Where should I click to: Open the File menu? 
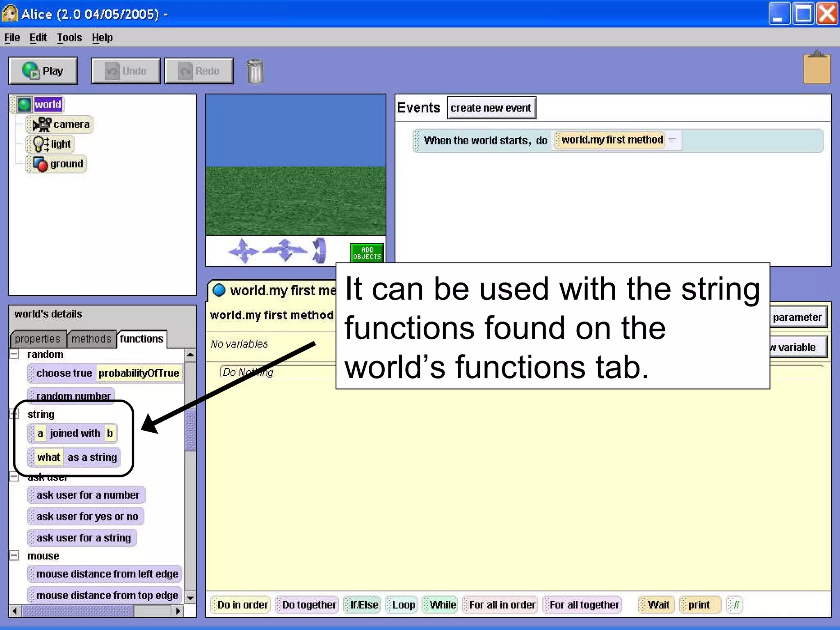pos(12,38)
